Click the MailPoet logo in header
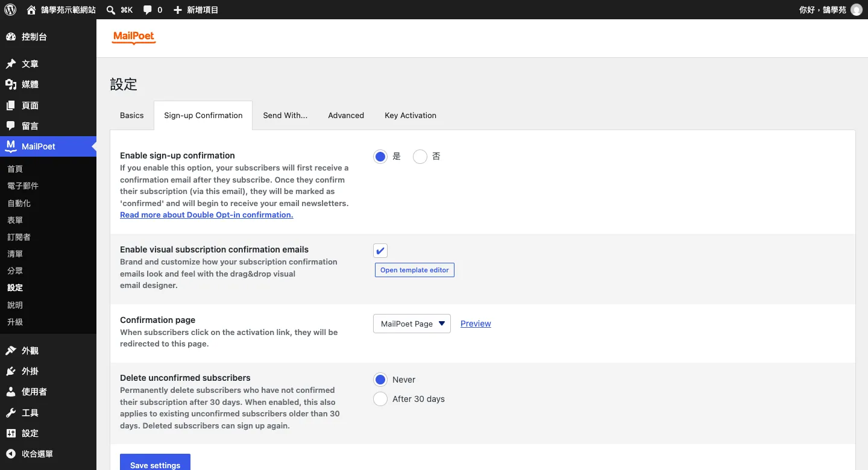Screen dimensions: 868x470 (134, 37)
